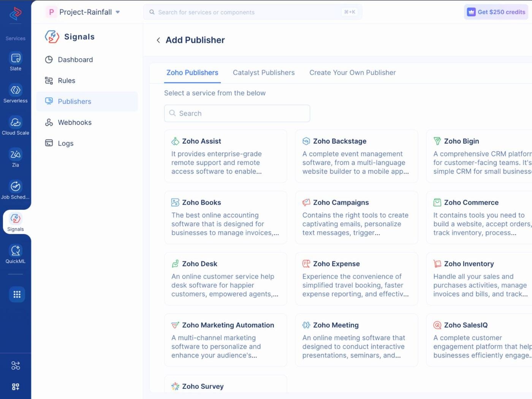This screenshot has height=399, width=532.
Task: Select the Zoho Survey publisher card
Action: 226,384
